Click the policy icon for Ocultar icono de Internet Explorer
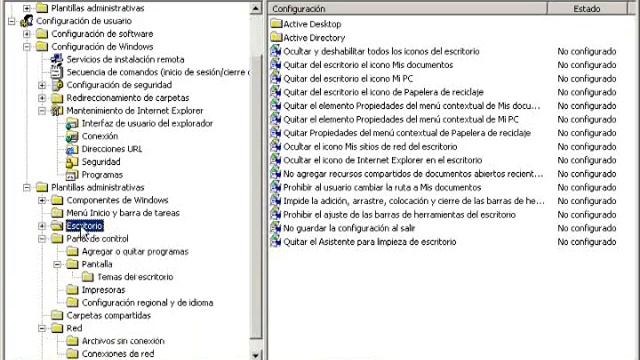640x360 pixels. click(276, 160)
